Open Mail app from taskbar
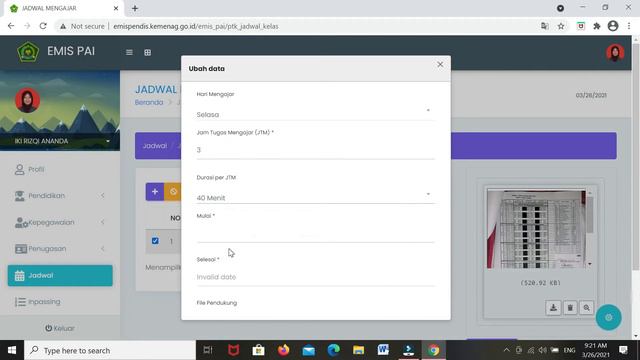Image resolution: width=640 pixels, height=360 pixels. pos(309,350)
